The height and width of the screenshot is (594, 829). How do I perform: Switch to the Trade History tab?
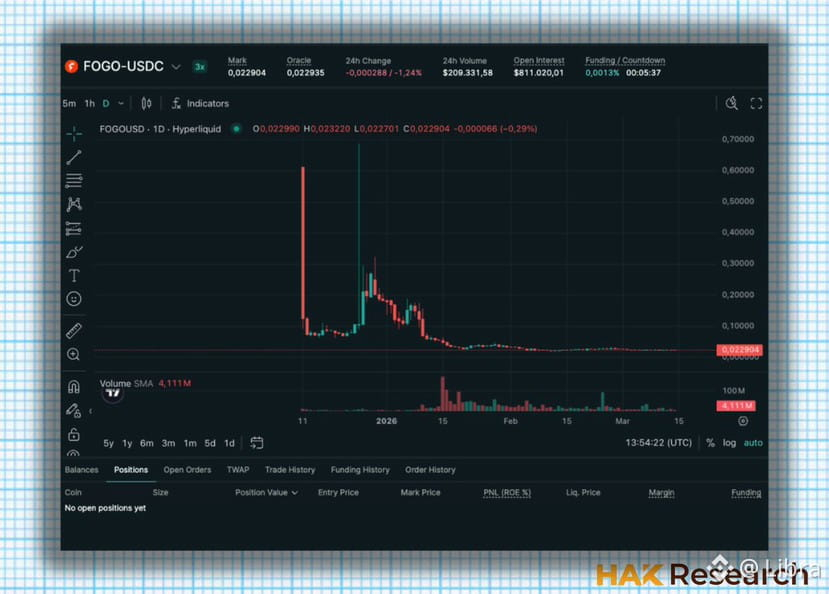(x=290, y=470)
